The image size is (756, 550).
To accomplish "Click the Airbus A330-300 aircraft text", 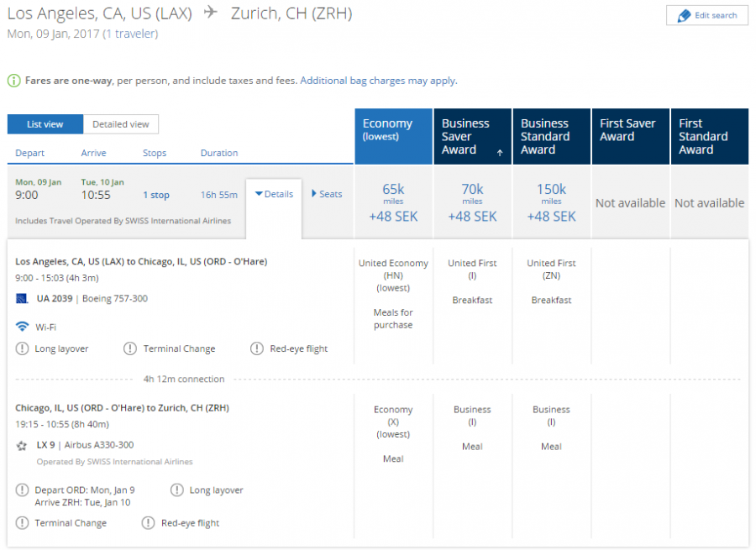I will pyautogui.click(x=99, y=445).
